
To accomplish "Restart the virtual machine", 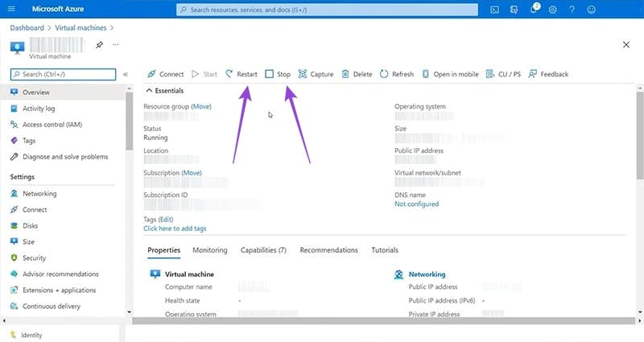I will tap(242, 74).
